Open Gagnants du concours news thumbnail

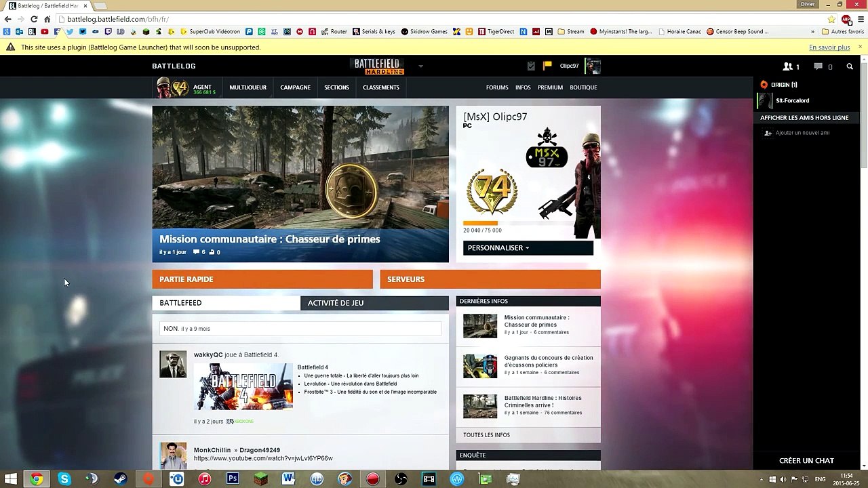pyautogui.click(x=480, y=366)
